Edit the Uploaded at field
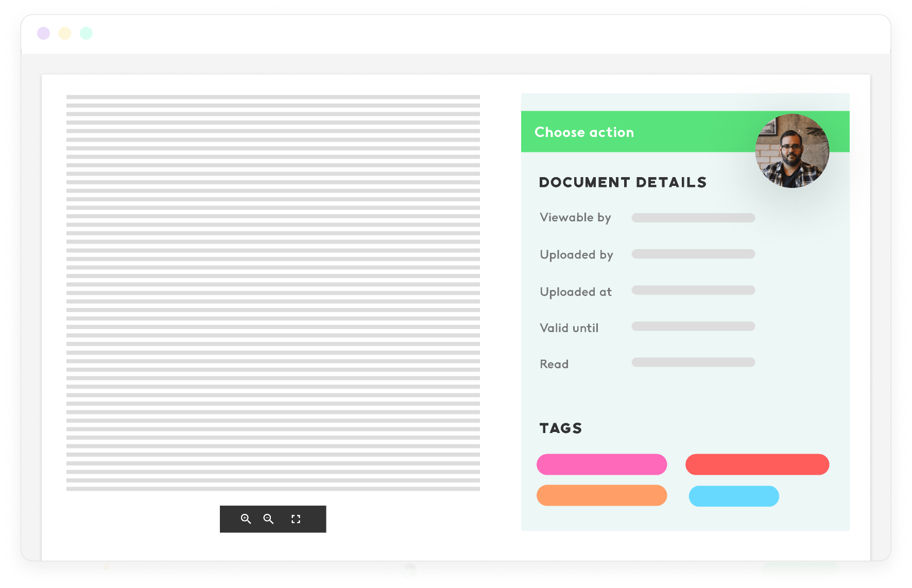Screen dimensions: 912x588 point(693,290)
